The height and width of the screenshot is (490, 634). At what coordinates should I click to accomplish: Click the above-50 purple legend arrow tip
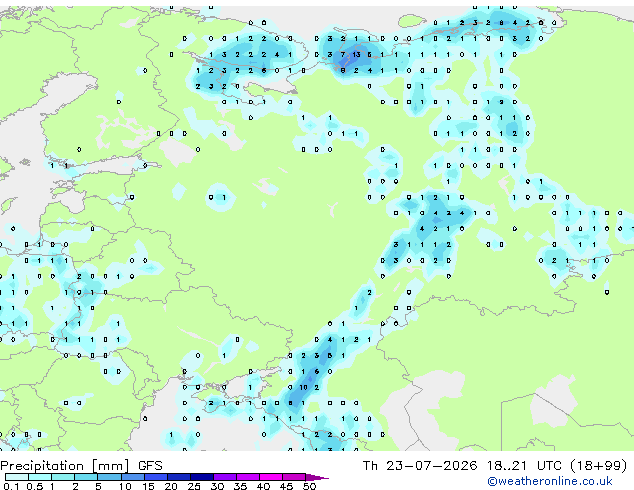pos(317,477)
